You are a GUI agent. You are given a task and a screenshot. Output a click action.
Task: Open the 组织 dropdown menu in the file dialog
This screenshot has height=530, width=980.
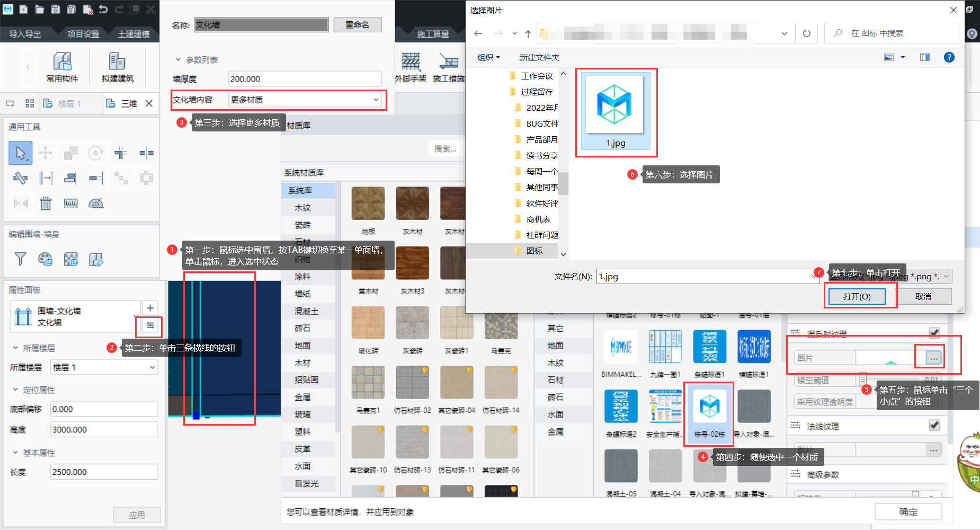pos(488,57)
